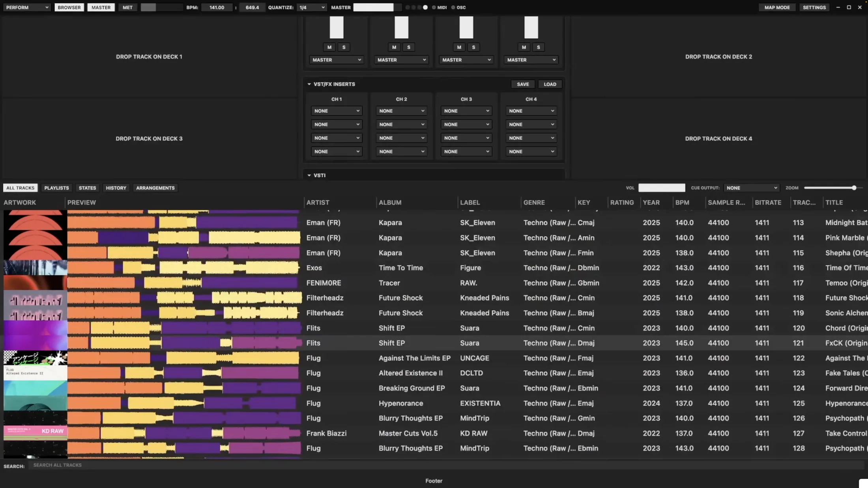Viewport: 868px width, 488px height.
Task: Click the Flug Against The Limits artwork thumbnail
Action: pos(36,358)
